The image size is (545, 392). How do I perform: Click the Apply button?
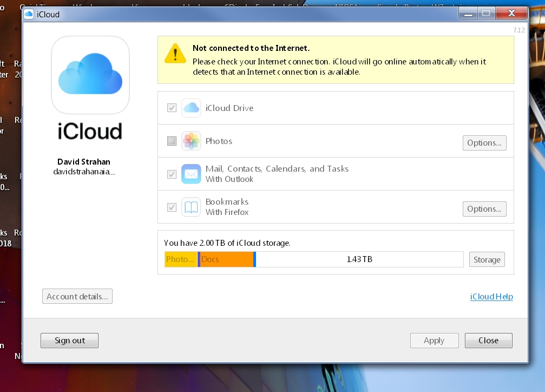[434, 341]
